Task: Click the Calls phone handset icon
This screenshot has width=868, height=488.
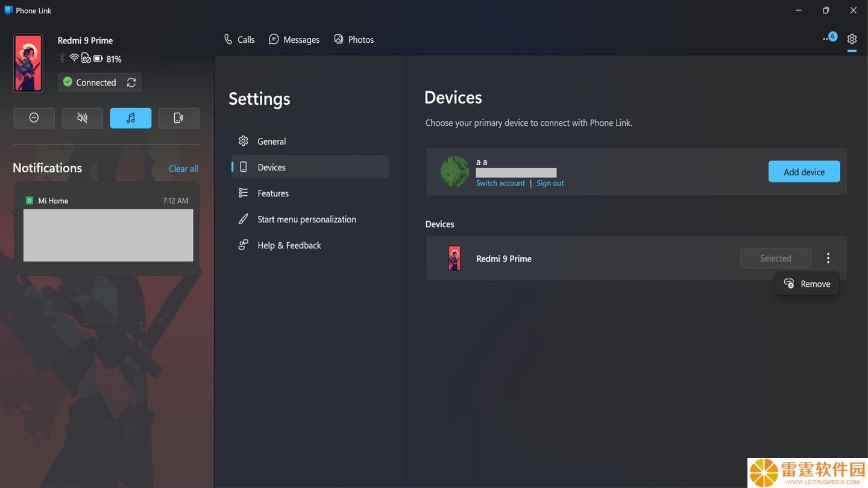Action: point(228,39)
